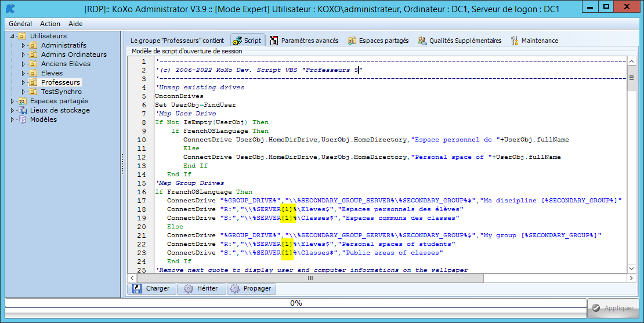Expand the Professeurs node
This screenshot has width=644, height=323.
tap(23, 82)
